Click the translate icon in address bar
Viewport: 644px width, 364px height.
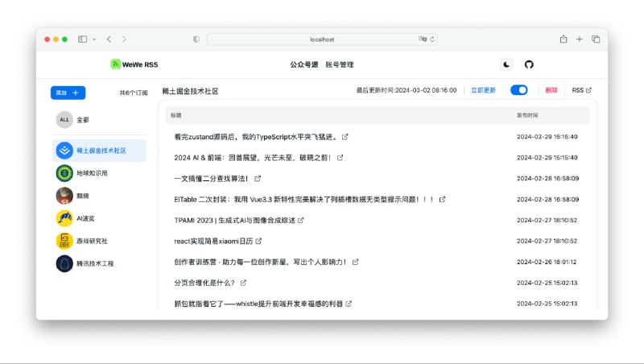click(x=422, y=39)
